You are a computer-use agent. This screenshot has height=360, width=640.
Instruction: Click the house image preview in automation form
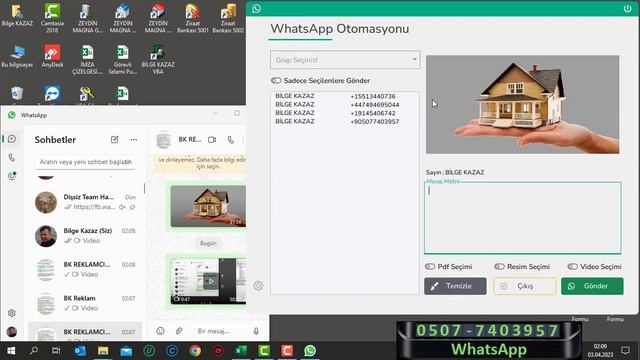522,104
